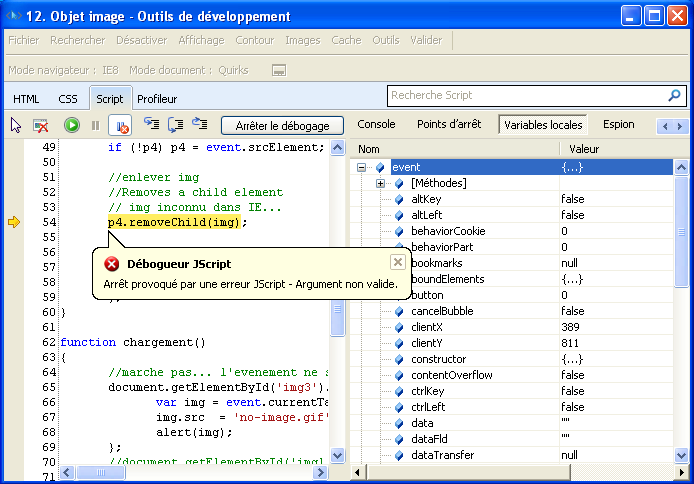Image resolution: width=694 pixels, height=484 pixels.
Task: Click the step-over debugger icon
Action: click(x=176, y=125)
